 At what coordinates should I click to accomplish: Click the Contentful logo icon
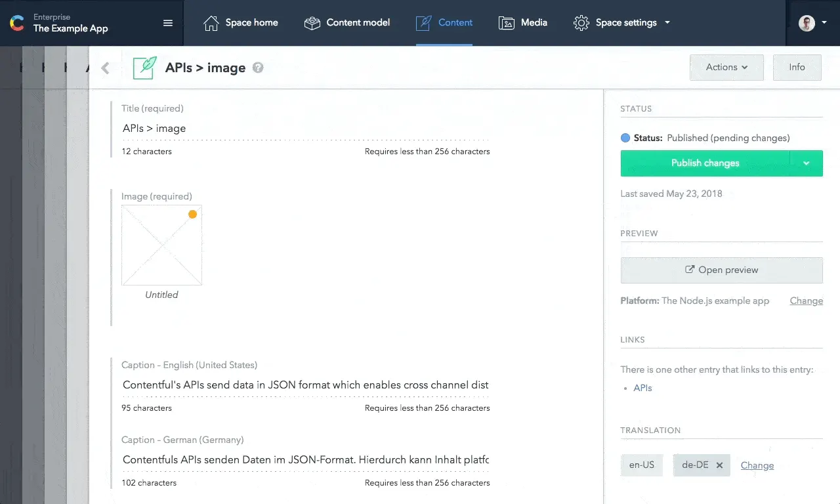coord(16,23)
